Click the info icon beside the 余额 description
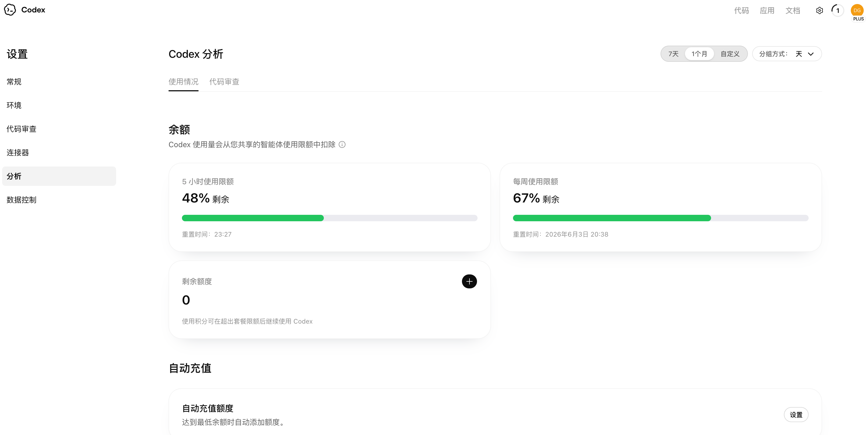 point(342,144)
